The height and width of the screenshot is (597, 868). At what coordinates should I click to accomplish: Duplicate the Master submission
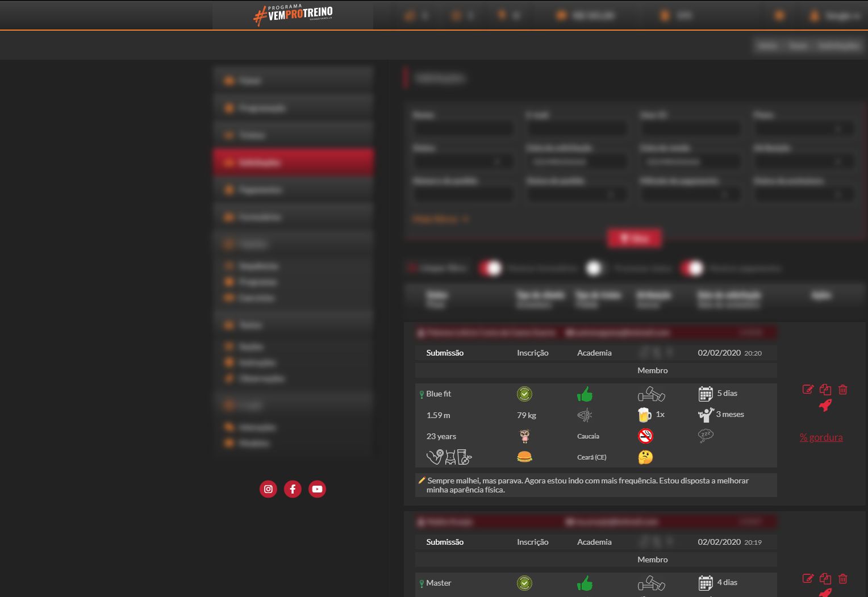(x=825, y=579)
